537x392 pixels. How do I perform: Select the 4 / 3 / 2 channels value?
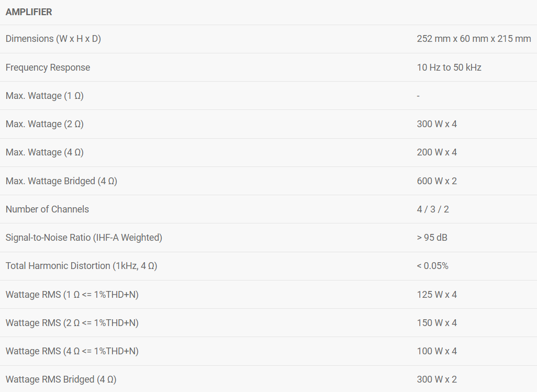pos(433,209)
